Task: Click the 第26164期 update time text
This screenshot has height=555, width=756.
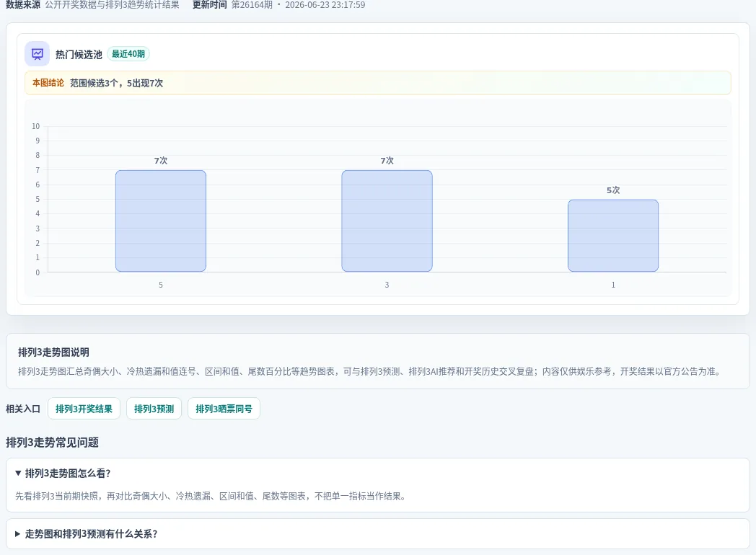Action: point(299,5)
